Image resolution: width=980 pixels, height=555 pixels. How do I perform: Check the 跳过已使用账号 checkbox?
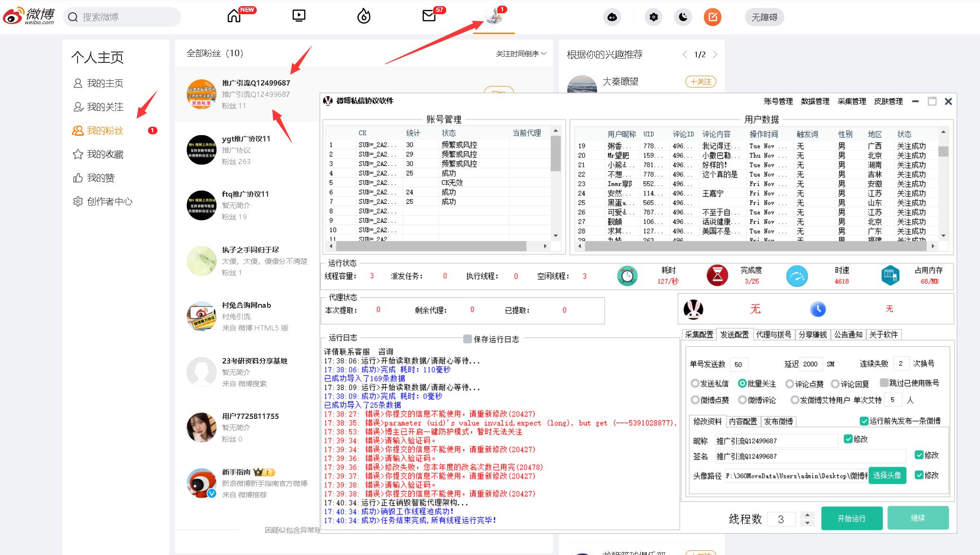(x=884, y=382)
